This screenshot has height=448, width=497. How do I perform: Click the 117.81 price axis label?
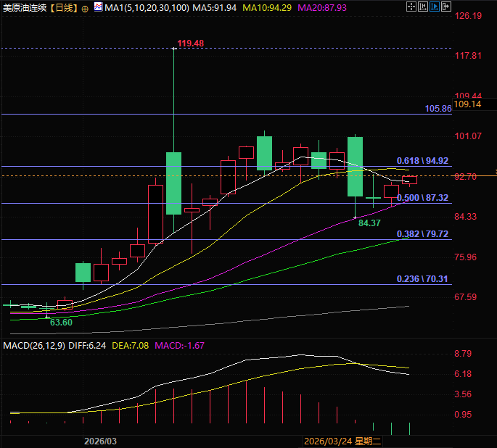click(x=468, y=56)
